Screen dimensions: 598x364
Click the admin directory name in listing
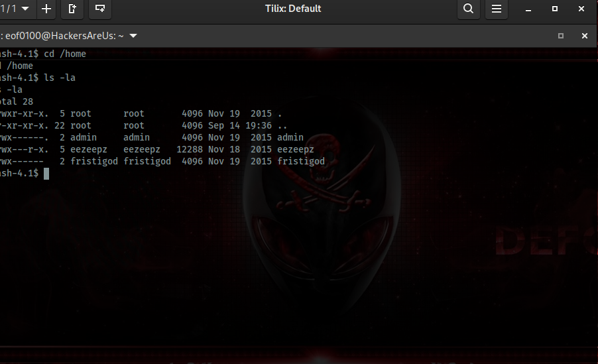coord(290,137)
